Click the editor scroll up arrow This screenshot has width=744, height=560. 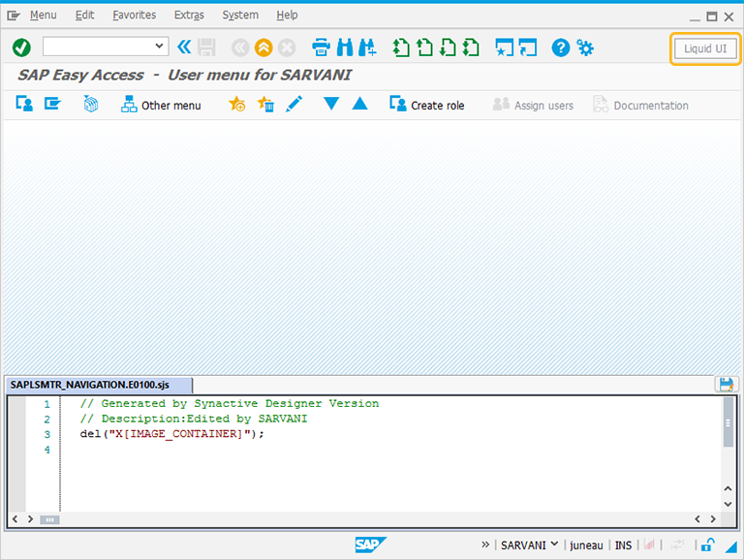(x=728, y=488)
